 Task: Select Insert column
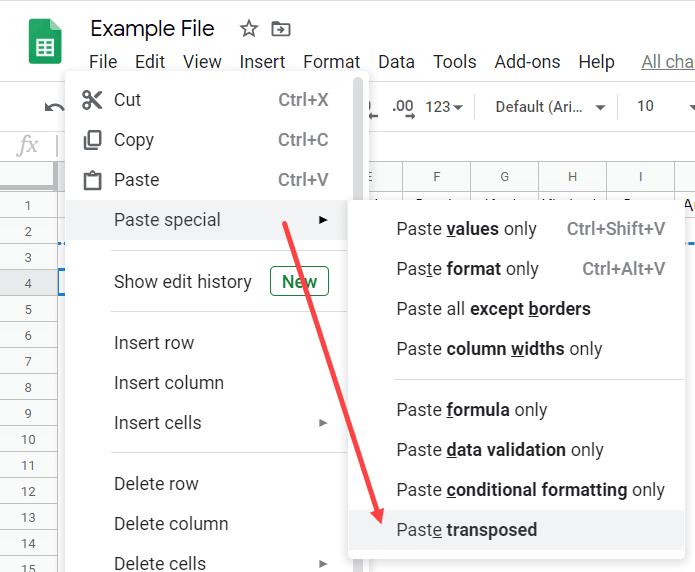click(x=207, y=383)
